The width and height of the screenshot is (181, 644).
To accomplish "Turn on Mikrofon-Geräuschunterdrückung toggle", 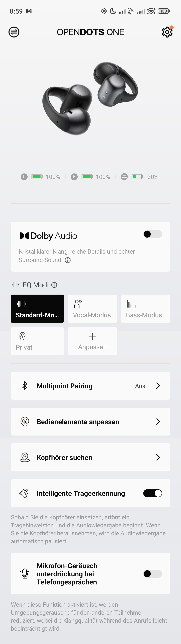I will click(x=153, y=574).
